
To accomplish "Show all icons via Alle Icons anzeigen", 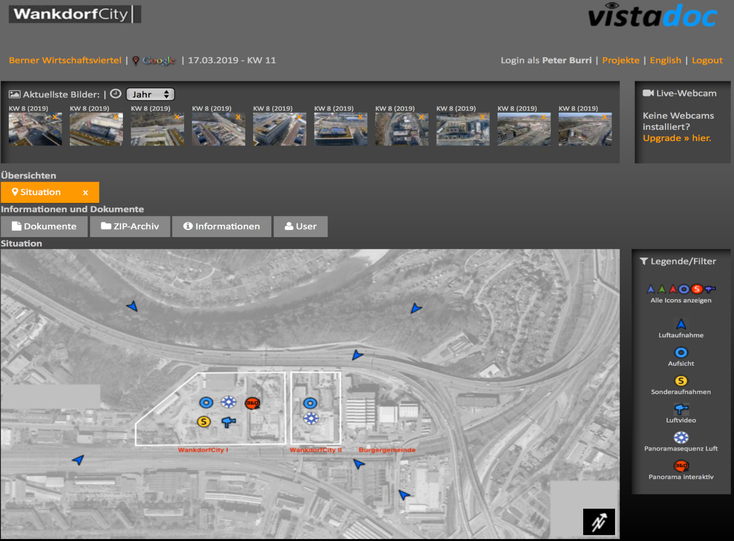I will (681, 294).
